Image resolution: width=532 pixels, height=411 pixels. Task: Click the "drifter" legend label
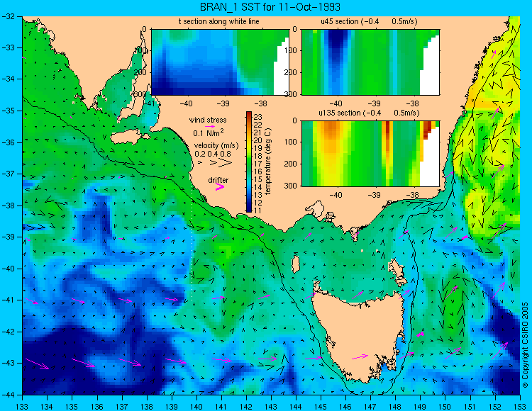pyautogui.click(x=218, y=180)
